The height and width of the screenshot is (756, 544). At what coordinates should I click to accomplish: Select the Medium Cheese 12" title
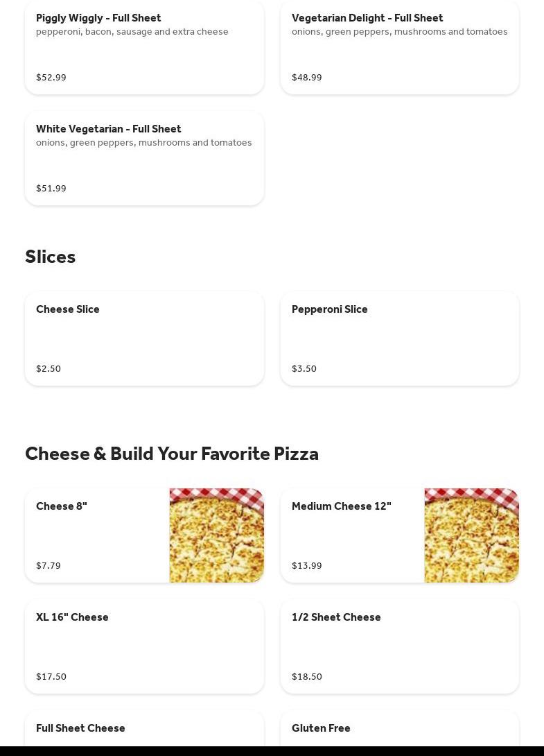pyautogui.click(x=341, y=506)
